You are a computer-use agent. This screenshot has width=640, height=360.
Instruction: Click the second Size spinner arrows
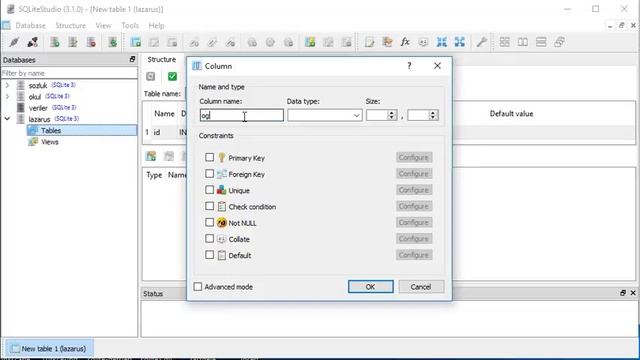coord(433,115)
